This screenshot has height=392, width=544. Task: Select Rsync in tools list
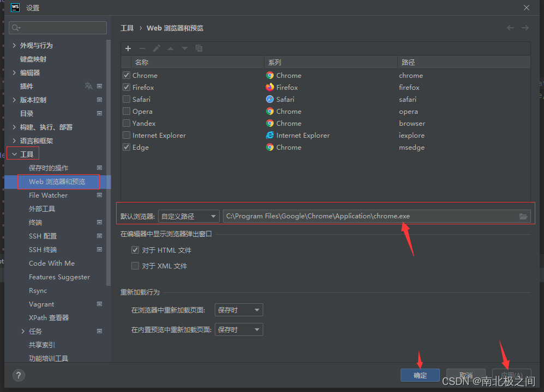(38, 290)
